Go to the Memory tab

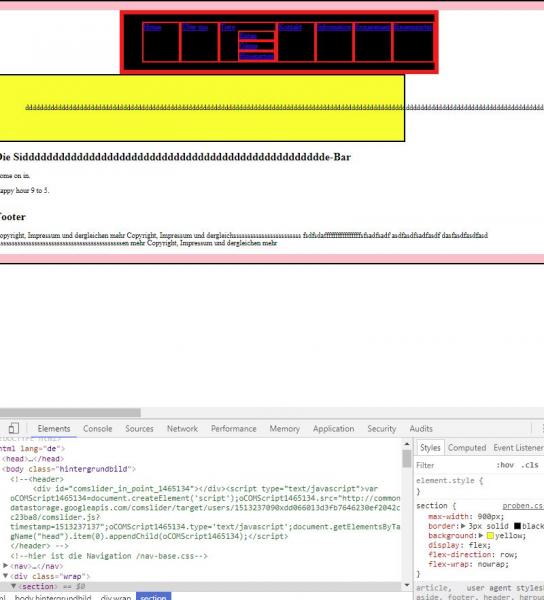[285, 429]
